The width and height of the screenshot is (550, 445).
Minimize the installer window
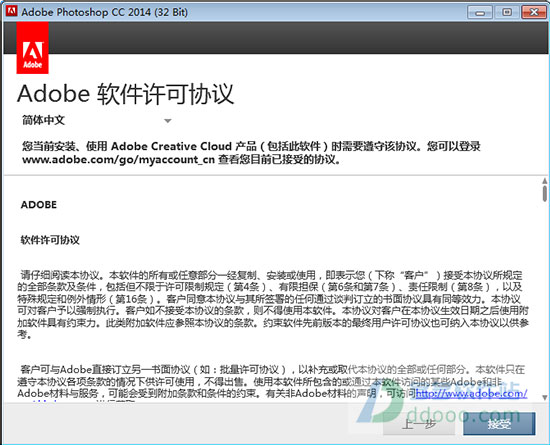click(480, 12)
